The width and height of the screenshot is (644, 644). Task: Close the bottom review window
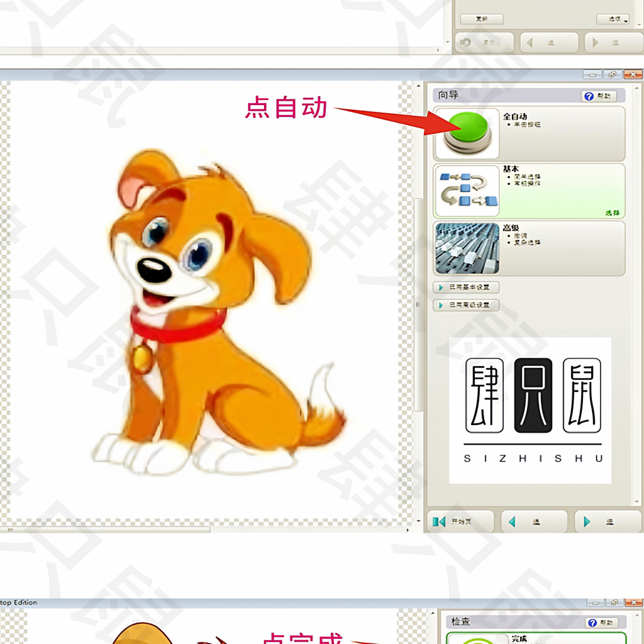coord(633,602)
